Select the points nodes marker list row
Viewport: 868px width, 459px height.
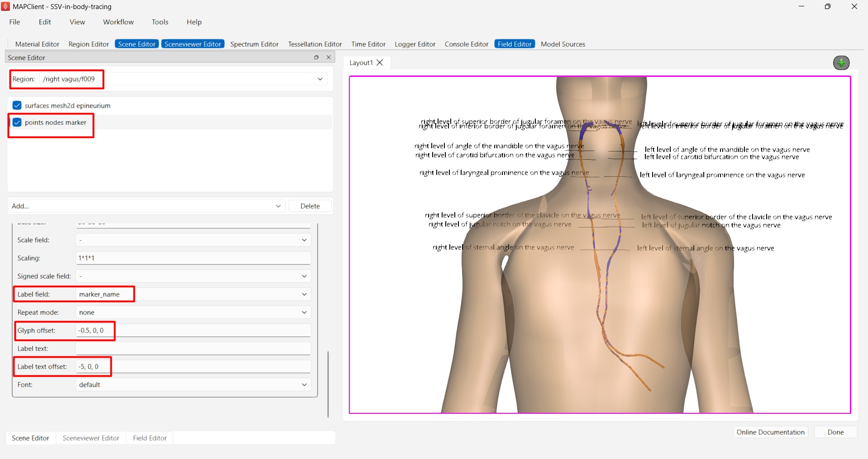pyautogui.click(x=170, y=122)
